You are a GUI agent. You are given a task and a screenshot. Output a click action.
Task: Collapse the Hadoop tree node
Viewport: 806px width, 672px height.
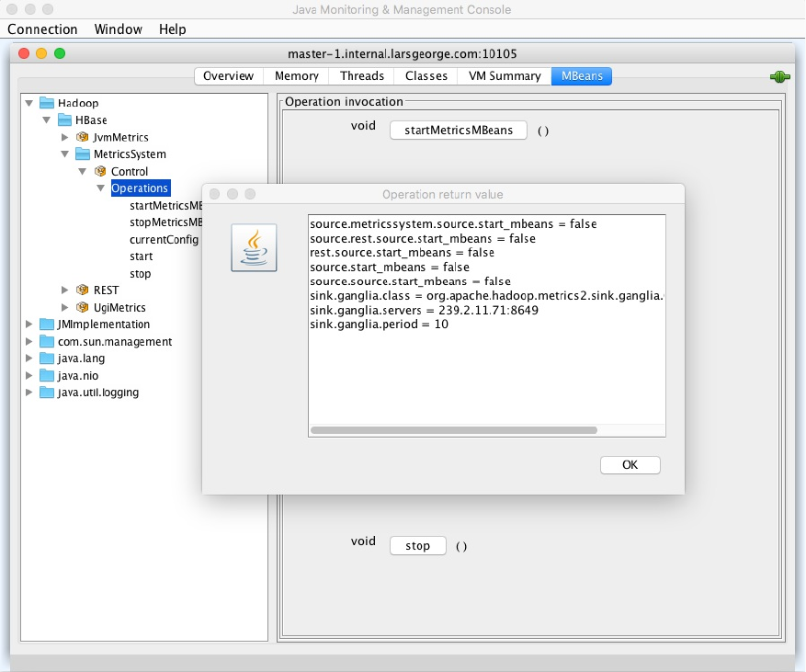point(29,103)
